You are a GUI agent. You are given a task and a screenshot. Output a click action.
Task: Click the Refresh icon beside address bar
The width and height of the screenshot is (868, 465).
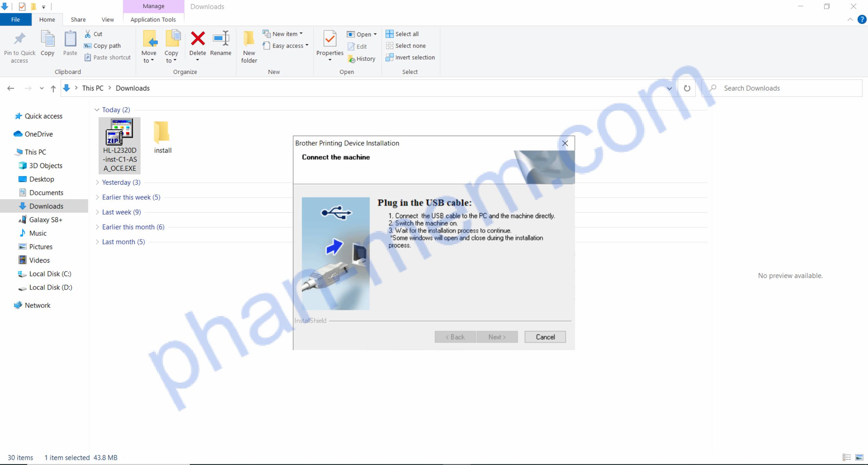[687, 88]
